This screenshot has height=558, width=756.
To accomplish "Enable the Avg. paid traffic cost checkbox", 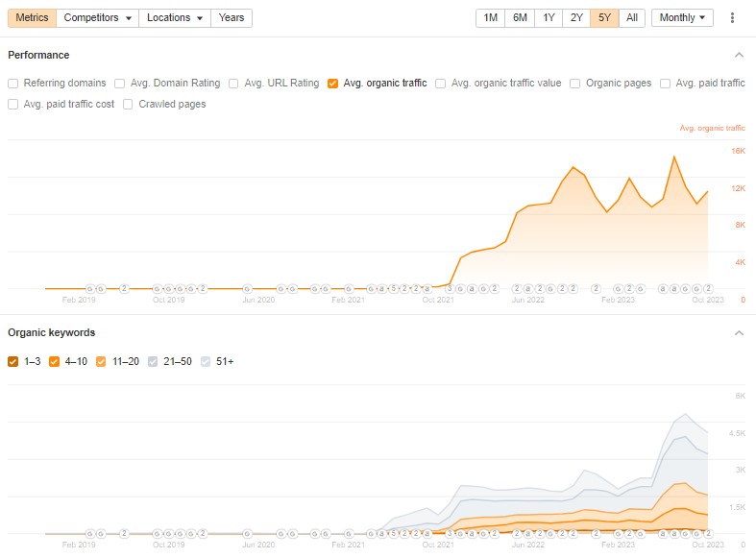I will click(13, 104).
